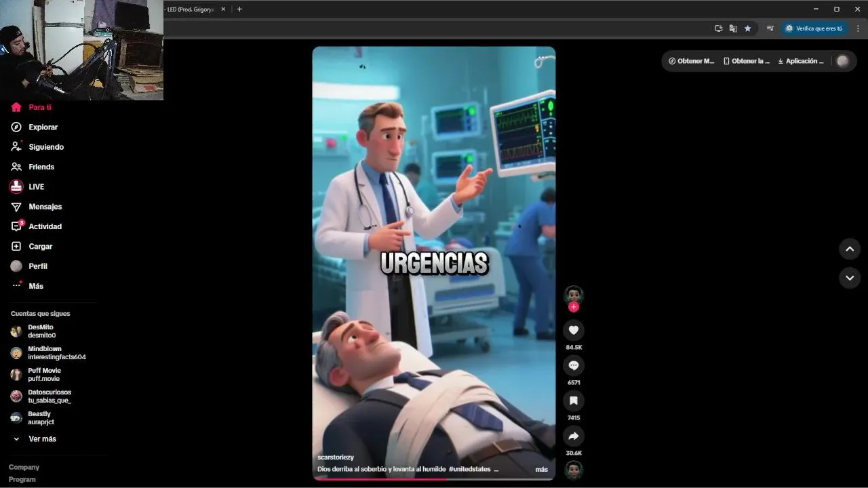The width and height of the screenshot is (868, 488).
Task: Open the Puff Movie account
Action: point(36,375)
